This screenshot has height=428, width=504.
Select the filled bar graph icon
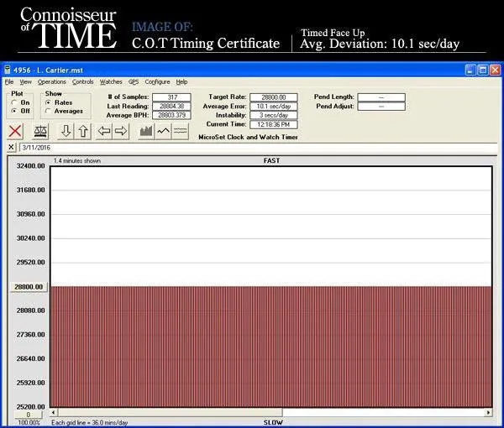[145, 131]
